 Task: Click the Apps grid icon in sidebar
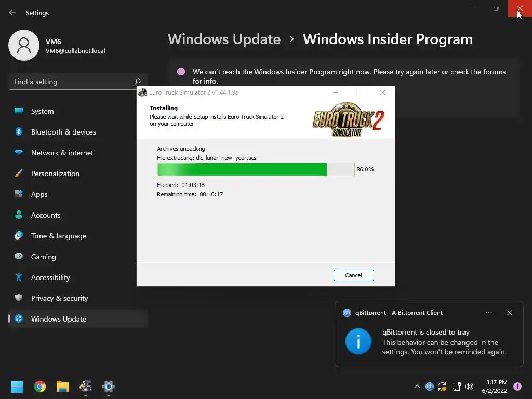19,194
